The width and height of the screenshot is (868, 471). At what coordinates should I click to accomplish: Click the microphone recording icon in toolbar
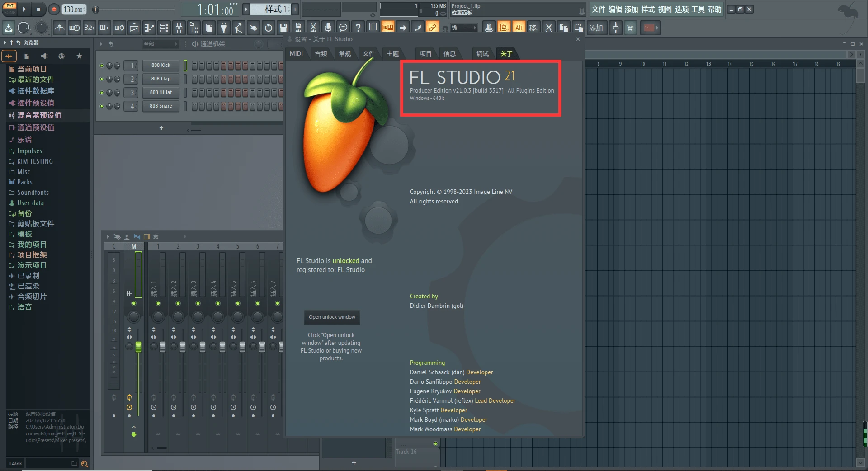[x=328, y=28]
